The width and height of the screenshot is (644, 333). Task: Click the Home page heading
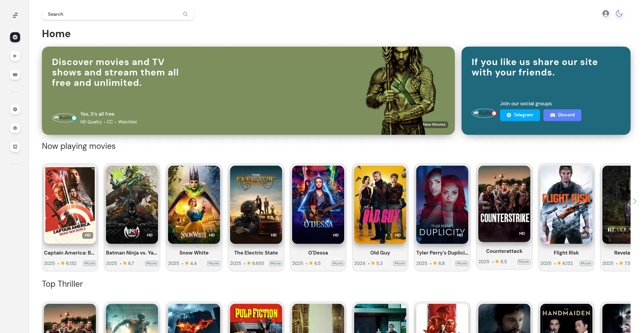[x=56, y=34]
